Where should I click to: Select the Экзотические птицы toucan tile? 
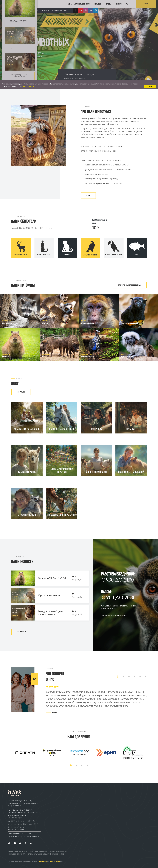pyautogui.click(x=114, y=248)
